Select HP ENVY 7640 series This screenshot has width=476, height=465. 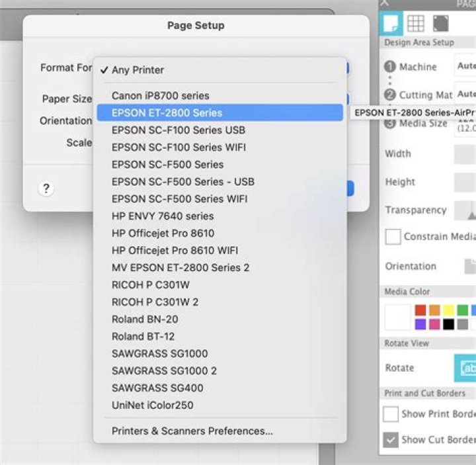tap(219, 216)
